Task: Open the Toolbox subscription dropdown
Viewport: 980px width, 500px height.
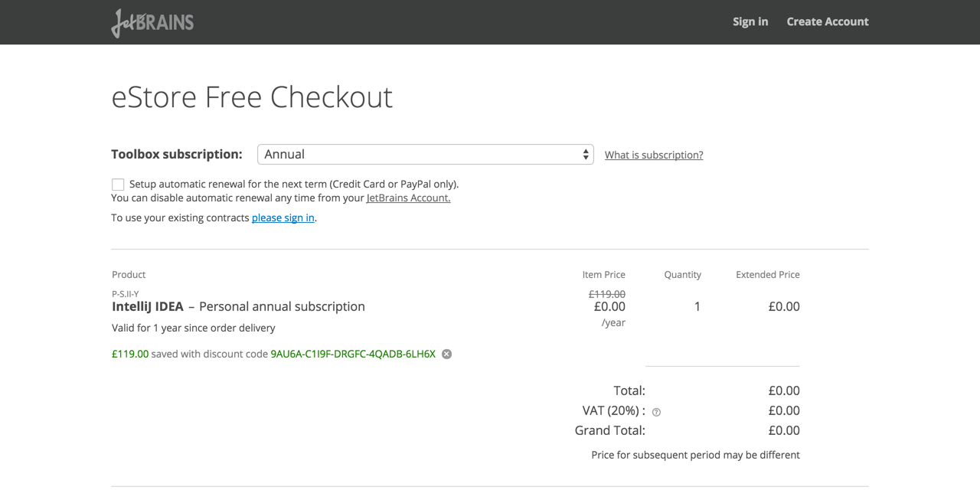Action: [425, 155]
